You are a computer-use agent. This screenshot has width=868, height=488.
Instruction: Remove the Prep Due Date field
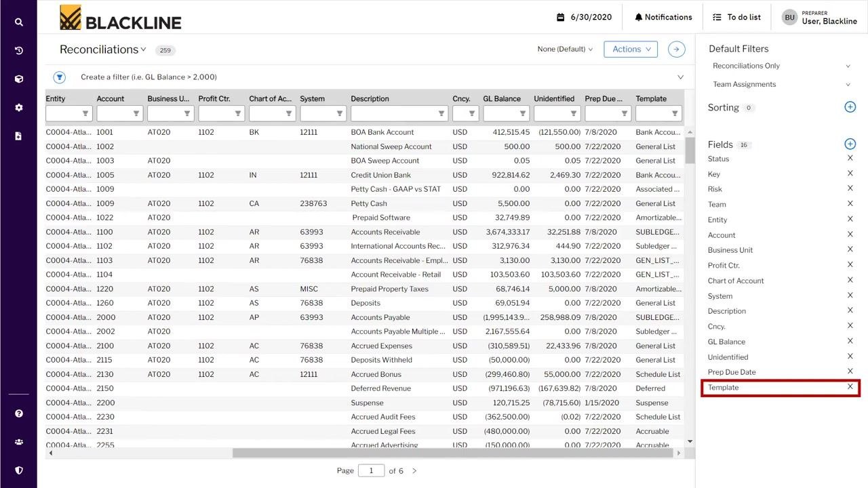pos(850,371)
